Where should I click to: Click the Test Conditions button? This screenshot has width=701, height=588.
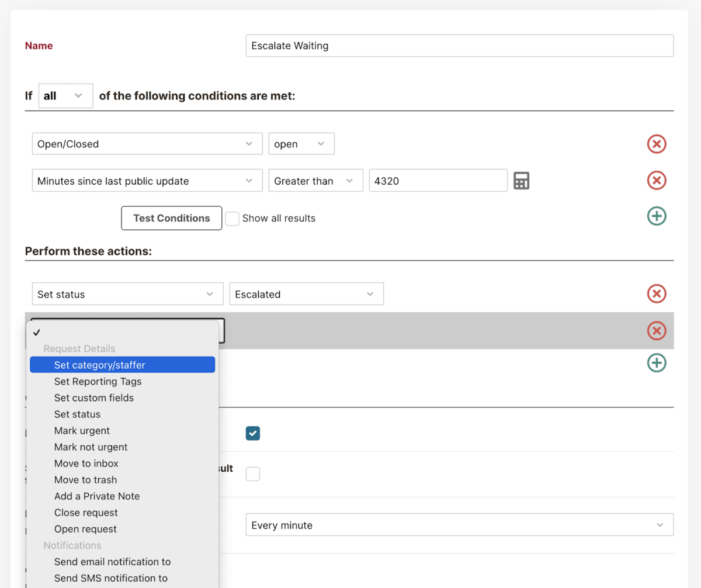pyautogui.click(x=171, y=218)
